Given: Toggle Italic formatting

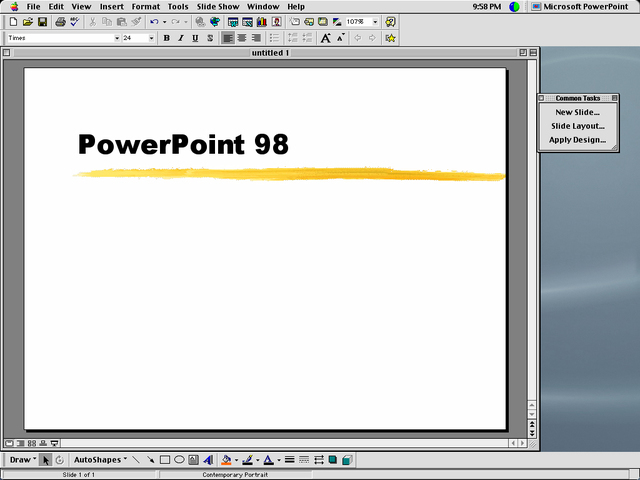Looking at the screenshot, I should pyautogui.click(x=181, y=38).
